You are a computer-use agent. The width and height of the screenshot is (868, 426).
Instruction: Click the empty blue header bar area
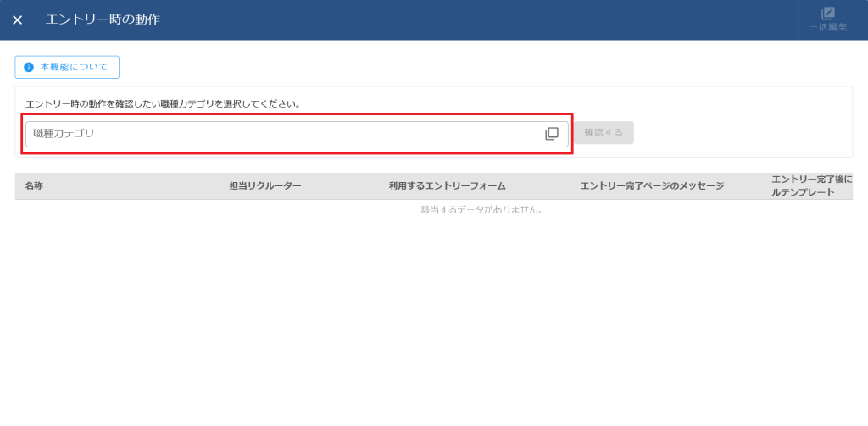pos(475,19)
